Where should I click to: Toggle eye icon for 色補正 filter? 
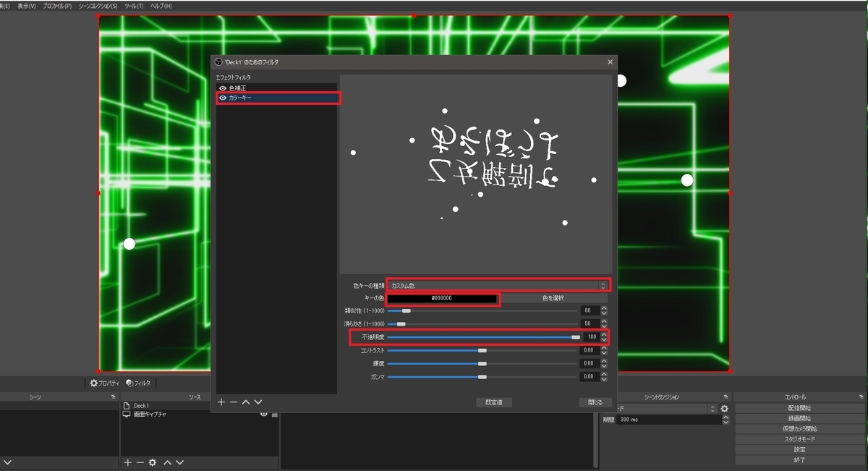223,88
